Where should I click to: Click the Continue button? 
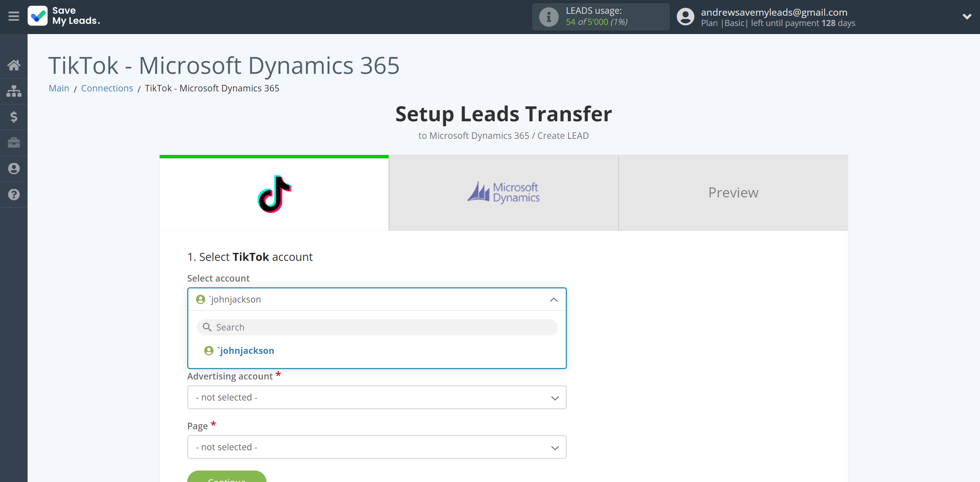(x=227, y=479)
